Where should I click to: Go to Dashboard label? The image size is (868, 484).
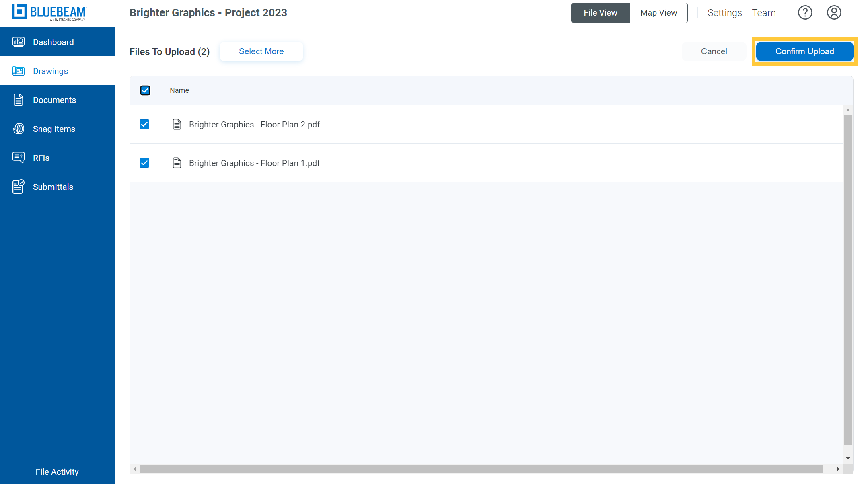tap(53, 42)
